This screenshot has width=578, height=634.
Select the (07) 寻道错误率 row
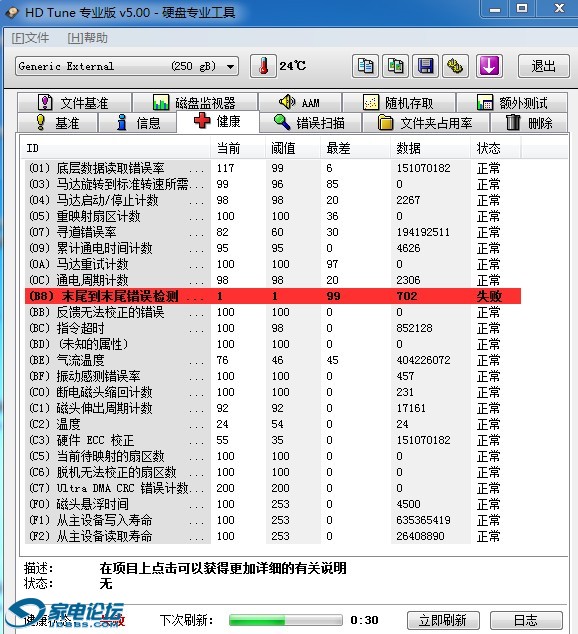(273, 232)
